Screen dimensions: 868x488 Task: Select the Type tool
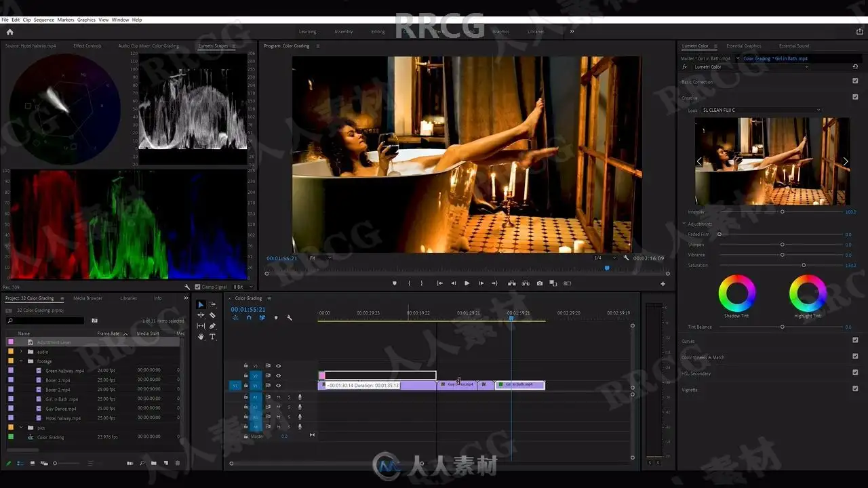[212, 336]
